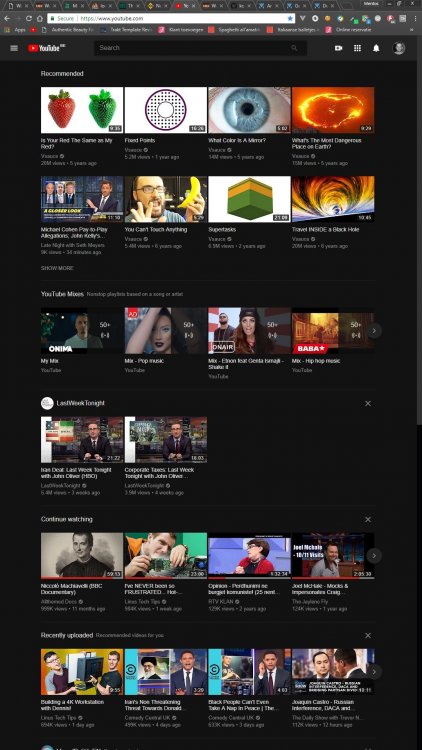This screenshot has width=422, height=750.
Task: Open 'What Color Is A Mirror?' thumbnail
Action: coord(249,110)
